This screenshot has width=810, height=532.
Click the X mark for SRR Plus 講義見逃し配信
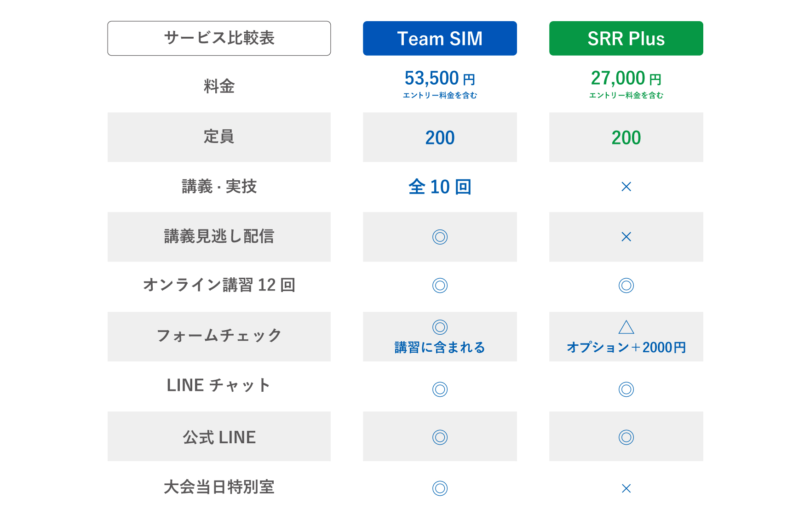click(626, 237)
